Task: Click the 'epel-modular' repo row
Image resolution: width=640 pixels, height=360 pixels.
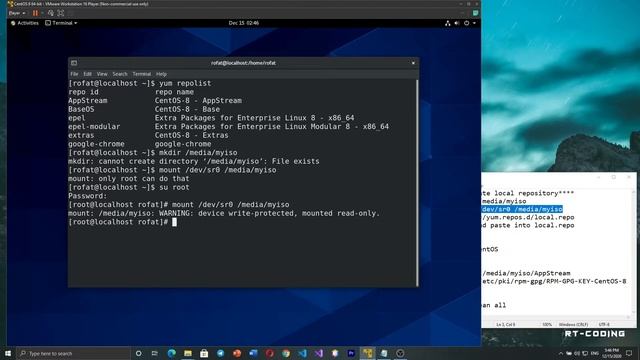Action: (229, 127)
